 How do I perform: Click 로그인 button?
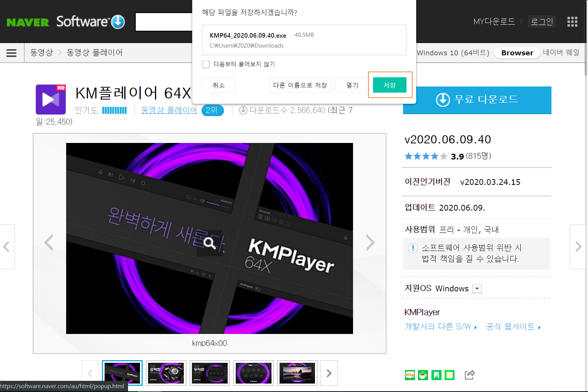point(542,22)
